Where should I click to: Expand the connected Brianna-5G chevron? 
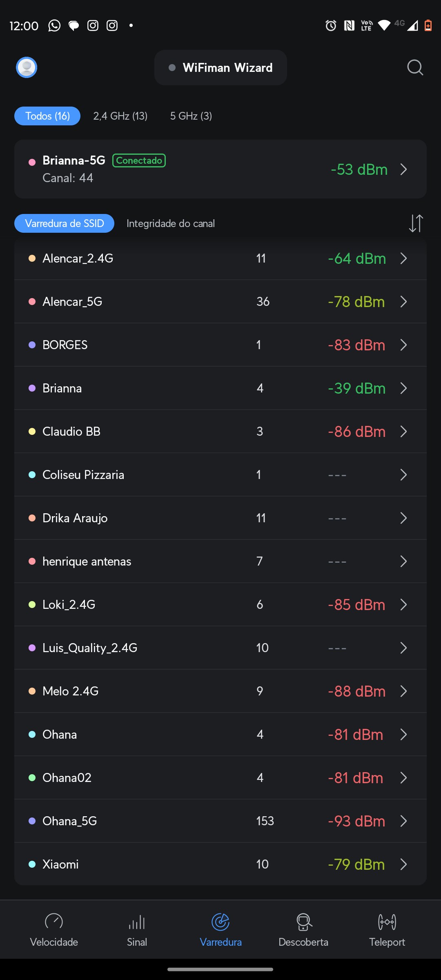point(403,169)
